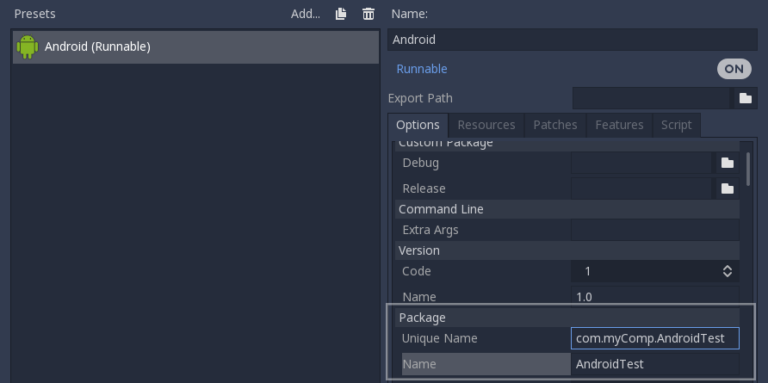This screenshot has width=768, height=383.
Task: Select the Android robot preset icon
Action: point(27,47)
